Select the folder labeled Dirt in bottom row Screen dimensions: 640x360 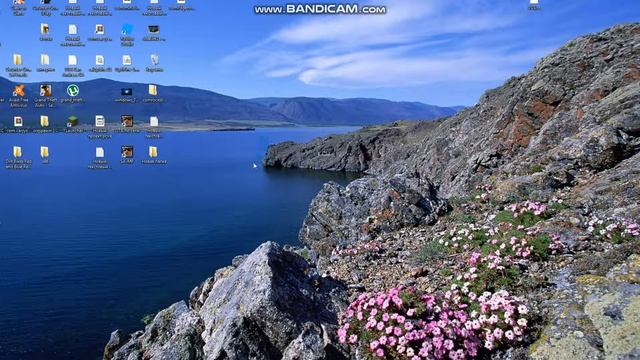tap(17, 152)
